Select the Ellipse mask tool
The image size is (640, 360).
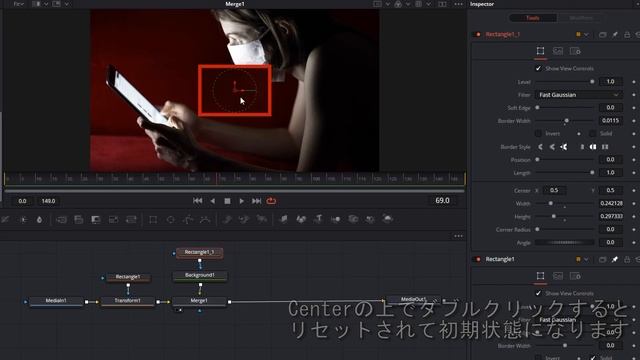point(171,220)
